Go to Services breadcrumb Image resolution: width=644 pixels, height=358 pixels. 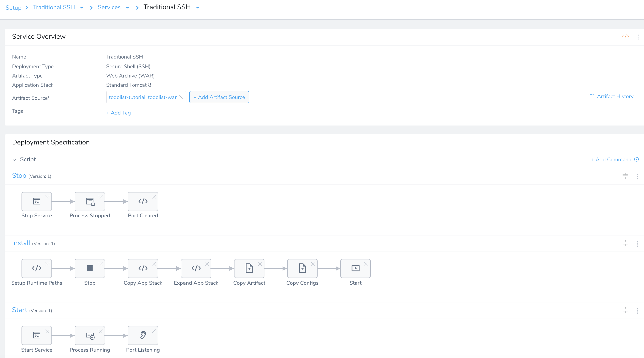point(109,7)
